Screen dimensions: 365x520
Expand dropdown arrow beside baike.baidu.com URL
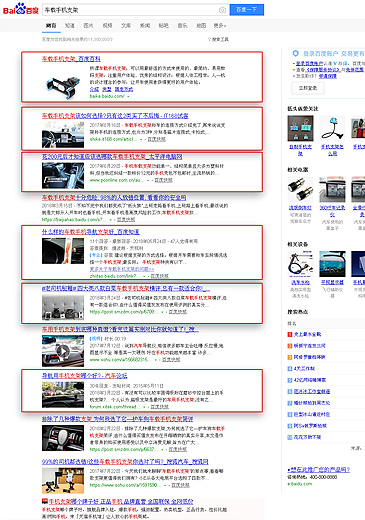click(x=128, y=96)
